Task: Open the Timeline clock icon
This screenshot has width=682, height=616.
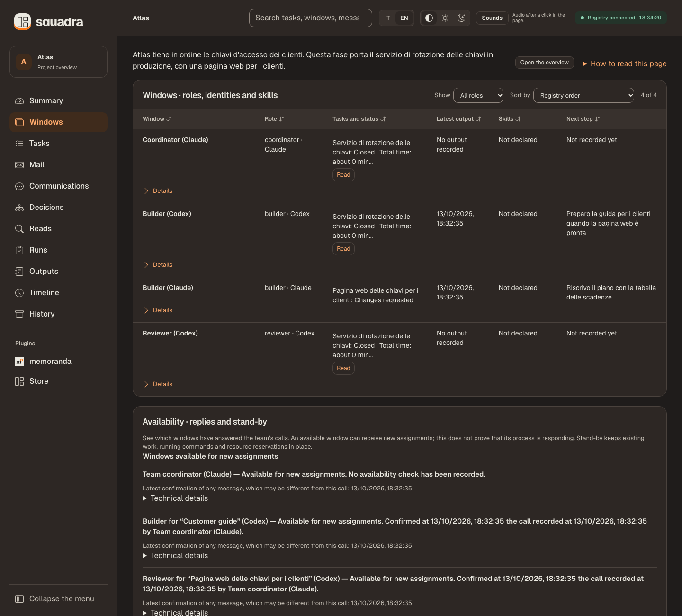Action: click(x=19, y=293)
